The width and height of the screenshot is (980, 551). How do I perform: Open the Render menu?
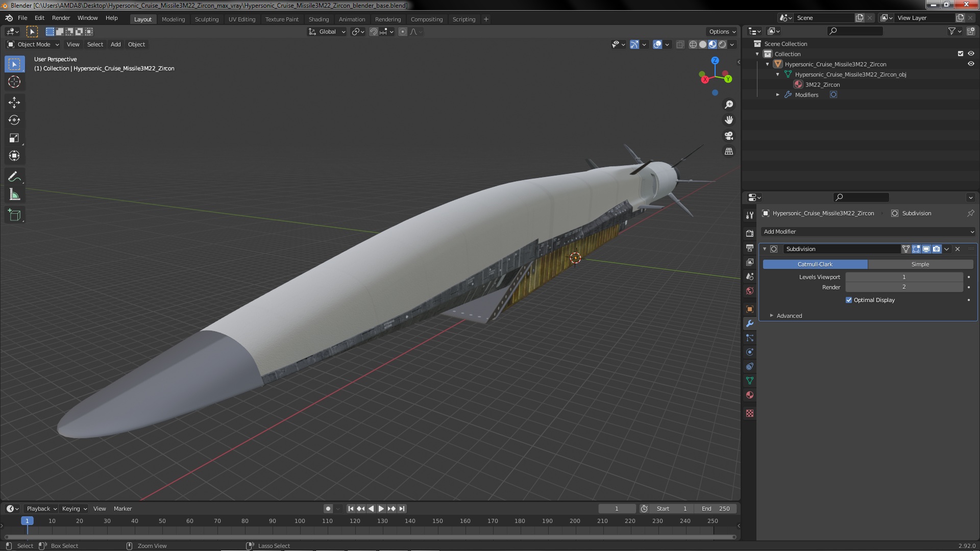click(61, 18)
